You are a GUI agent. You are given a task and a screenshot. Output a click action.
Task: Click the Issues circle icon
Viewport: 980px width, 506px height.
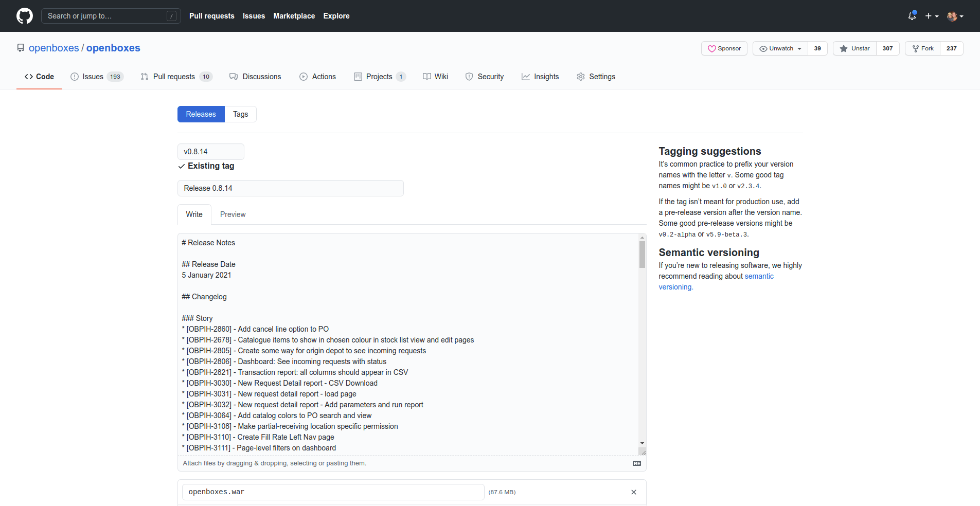click(75, 77)
